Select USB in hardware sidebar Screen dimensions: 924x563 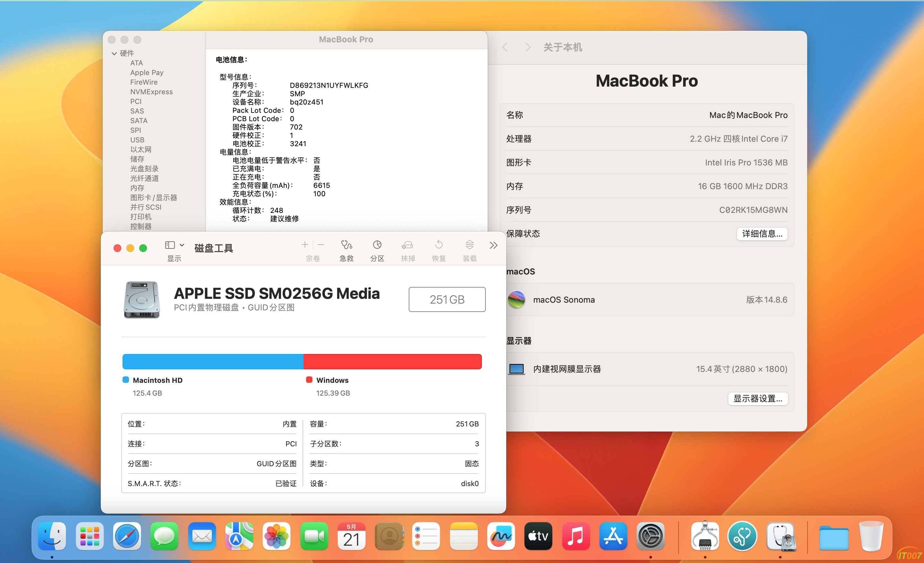137,140
